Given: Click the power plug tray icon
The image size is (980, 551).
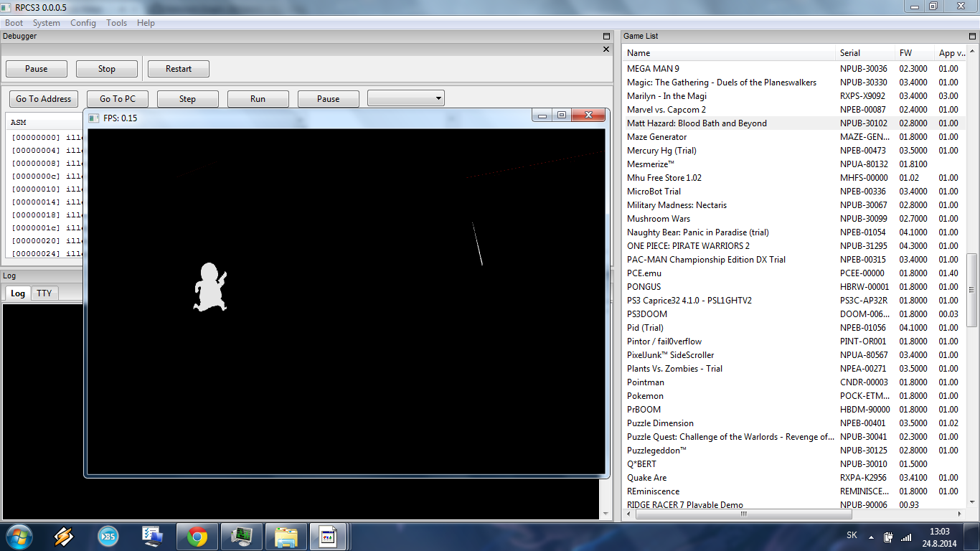Looking at the screenshot, I should pos(888,537).
